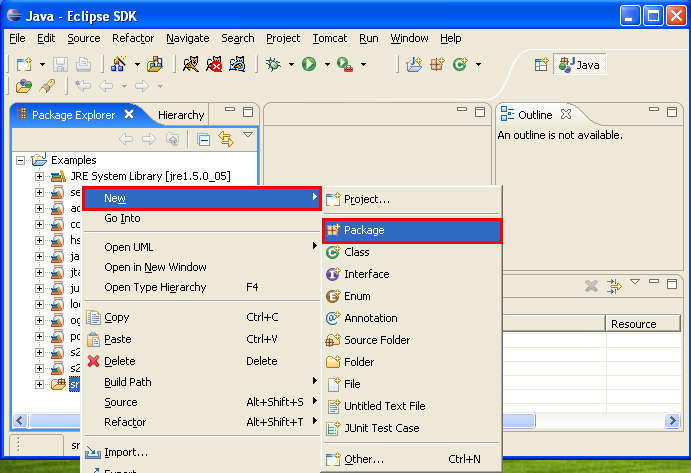Click the Open Type toolbar icon
This screenshot has width=691, height=473.
point(24,87)
